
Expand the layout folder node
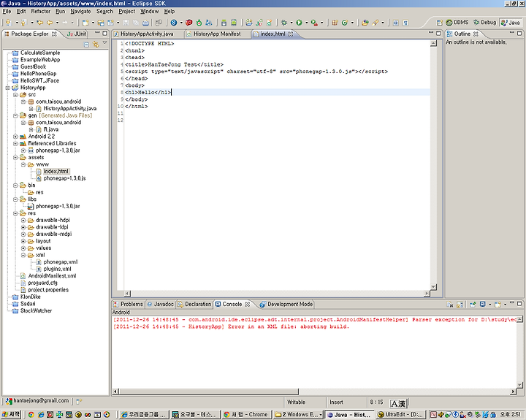pos(23,241)
